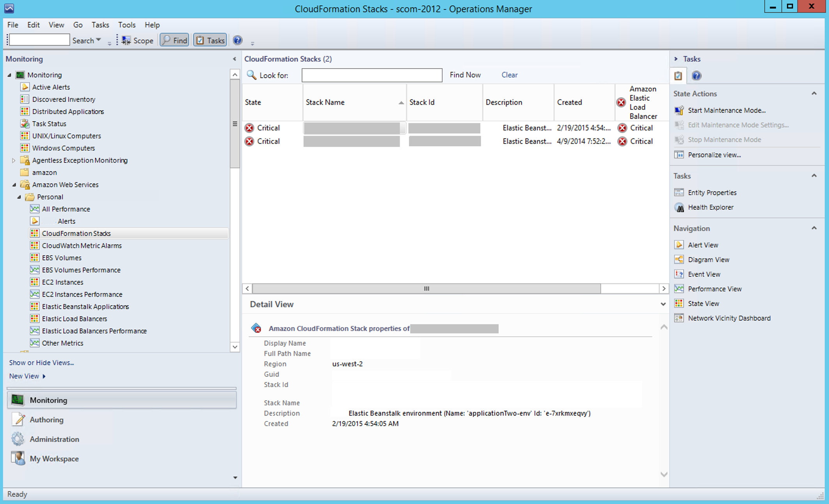Open the Search dropdown arrow
Viewport: 829px width, 504px height.
[x=99, y=40]
